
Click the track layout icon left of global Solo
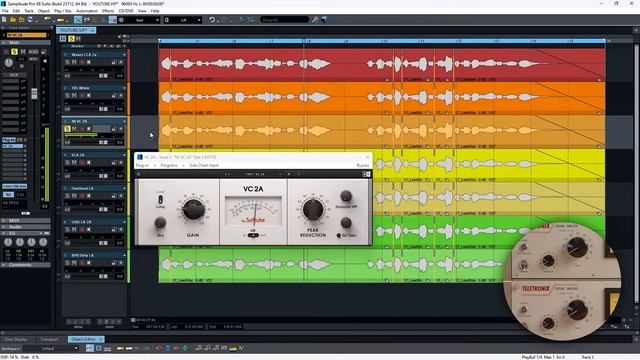tap(63, 39)
